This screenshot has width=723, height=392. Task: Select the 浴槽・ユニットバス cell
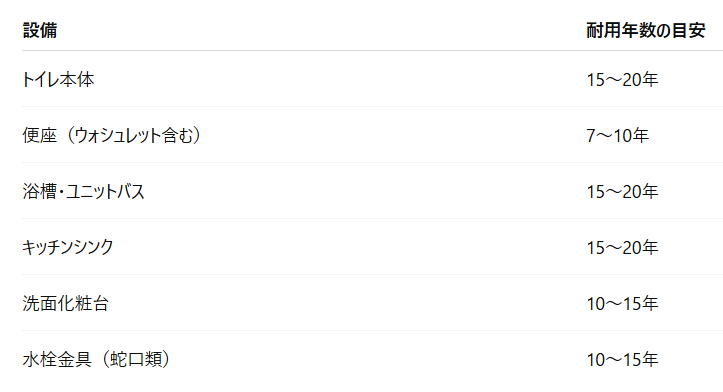coord(83,191)
